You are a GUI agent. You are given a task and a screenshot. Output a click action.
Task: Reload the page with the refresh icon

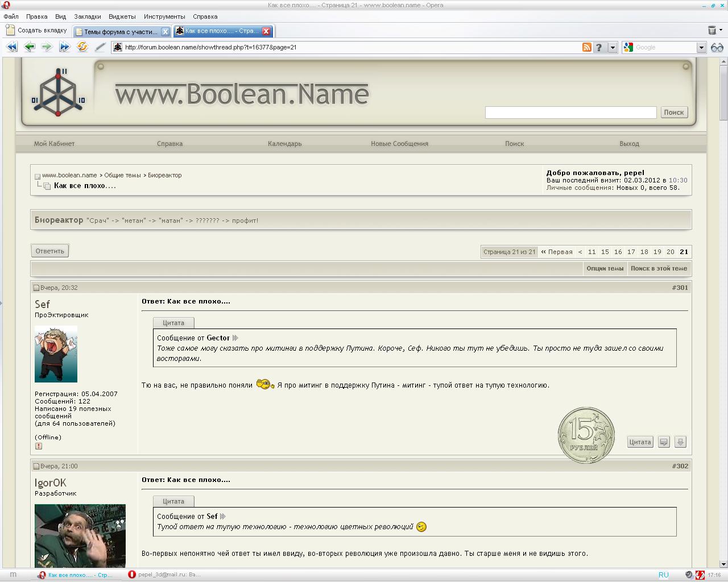pos(82,47)
